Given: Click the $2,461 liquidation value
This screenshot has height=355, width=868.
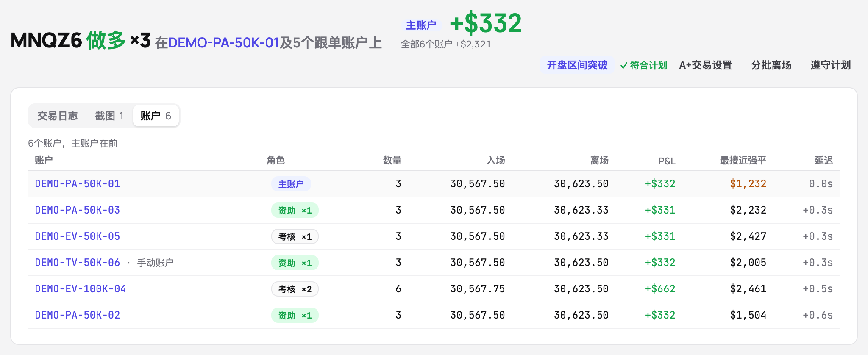Looking at the screenshot, I should click(x=748, y=289).
